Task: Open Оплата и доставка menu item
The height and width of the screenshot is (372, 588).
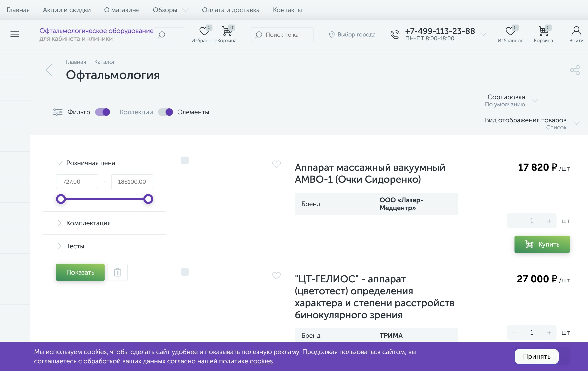Action: pos(231,10)
